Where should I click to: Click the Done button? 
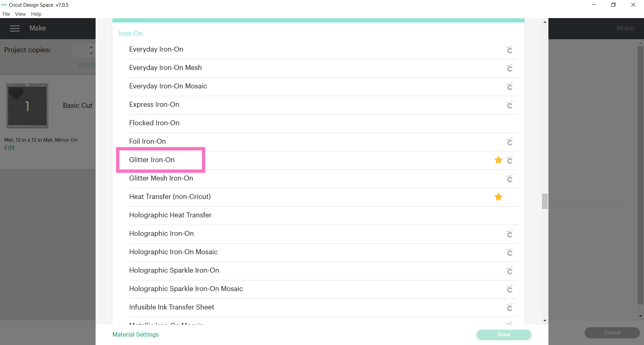(504, 335)
